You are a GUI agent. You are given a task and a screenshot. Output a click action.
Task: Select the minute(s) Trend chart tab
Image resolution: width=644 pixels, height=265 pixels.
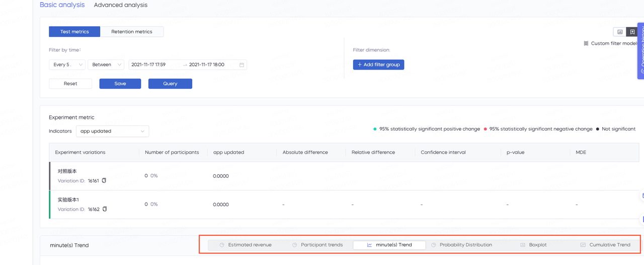tap(389, 245)
